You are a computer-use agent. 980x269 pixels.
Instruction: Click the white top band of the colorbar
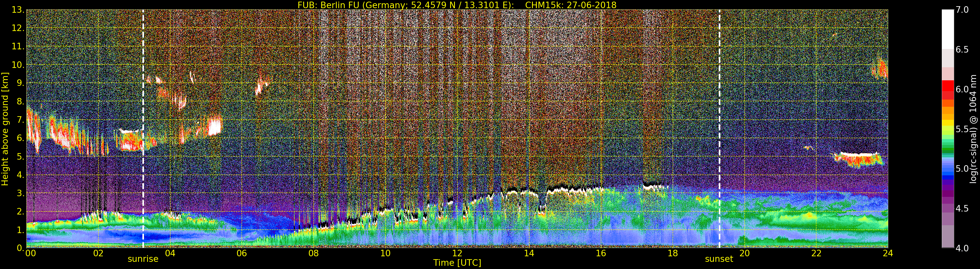click(948, 29)
